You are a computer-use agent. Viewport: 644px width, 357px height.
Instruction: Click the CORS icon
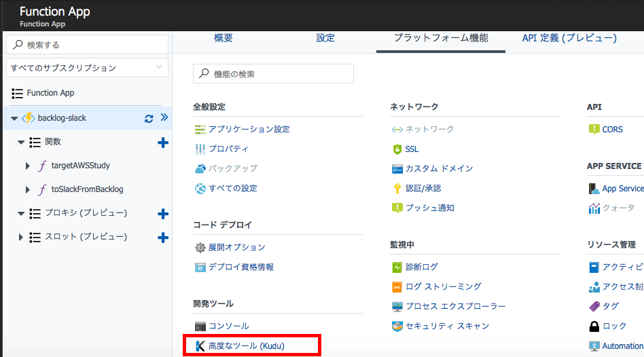(594, 130)
